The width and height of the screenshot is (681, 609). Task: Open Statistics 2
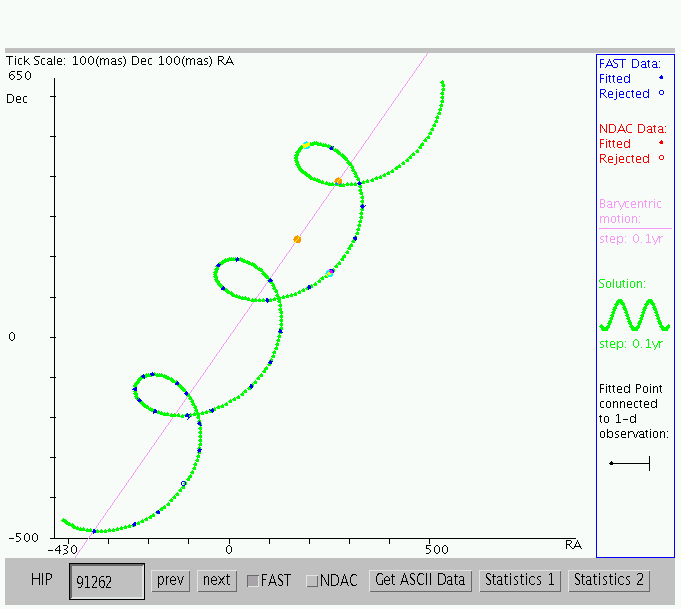coord(609,580)
